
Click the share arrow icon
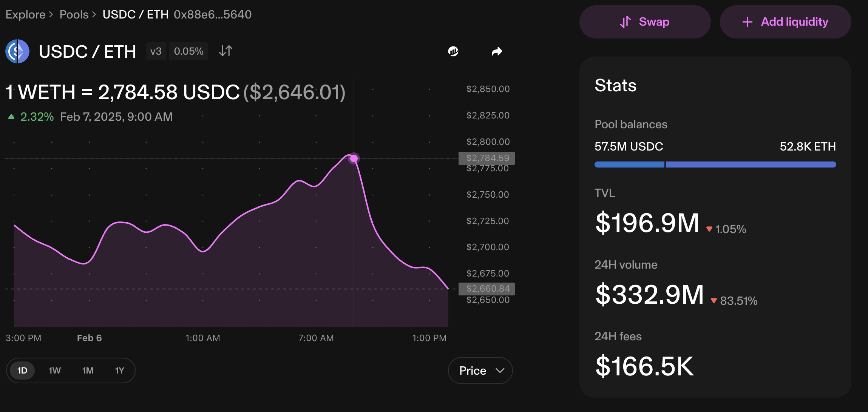coord(497,51)
